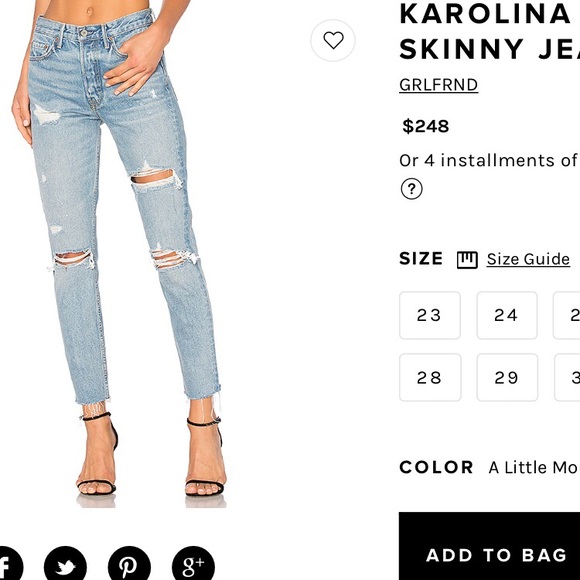Screen dimensions: 580x580
Task: Select the partially visible size next to 29
Action: 567,377
